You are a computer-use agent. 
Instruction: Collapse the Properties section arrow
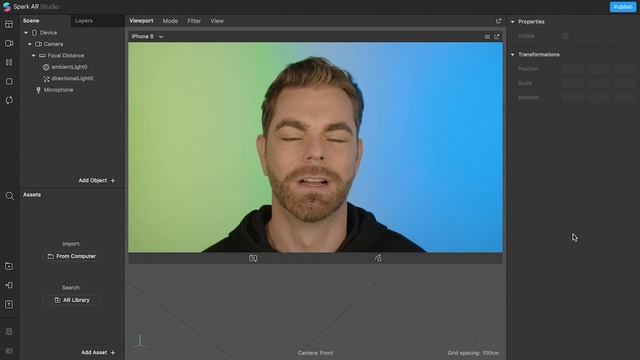coord(513,22)
